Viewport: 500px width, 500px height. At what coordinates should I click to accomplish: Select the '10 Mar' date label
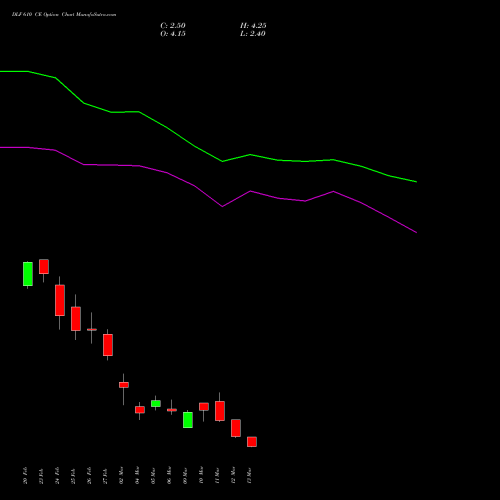click(202, 476)
